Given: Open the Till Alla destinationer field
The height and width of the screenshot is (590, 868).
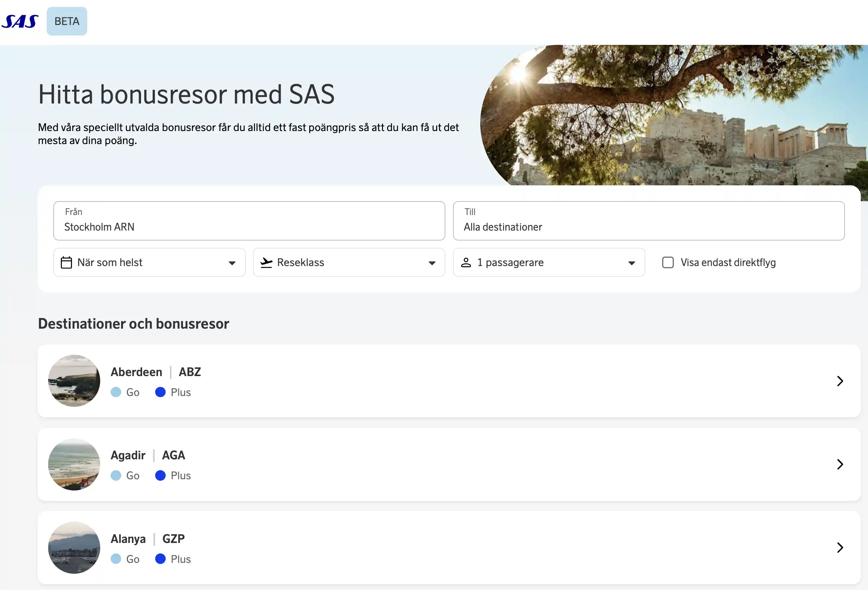Looking at the screenshot, I should (649, 220).
